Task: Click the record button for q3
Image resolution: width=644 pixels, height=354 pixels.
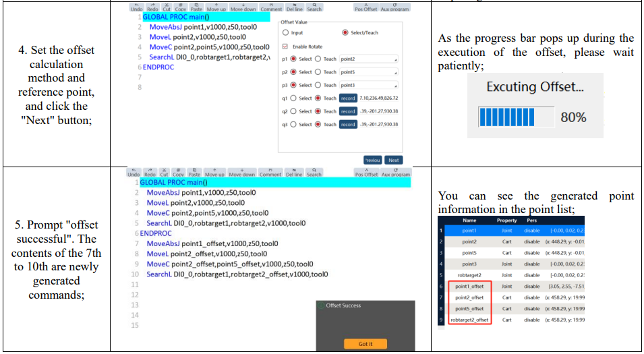Action: point(348,124)
